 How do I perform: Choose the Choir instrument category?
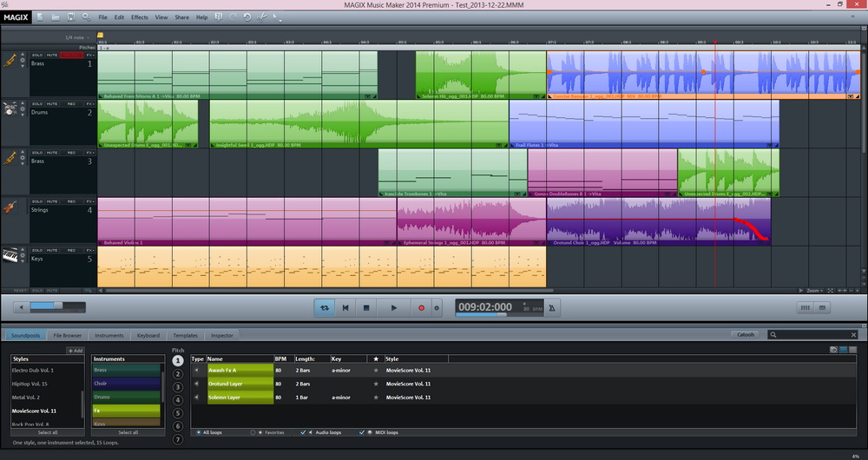click(126, 383)
